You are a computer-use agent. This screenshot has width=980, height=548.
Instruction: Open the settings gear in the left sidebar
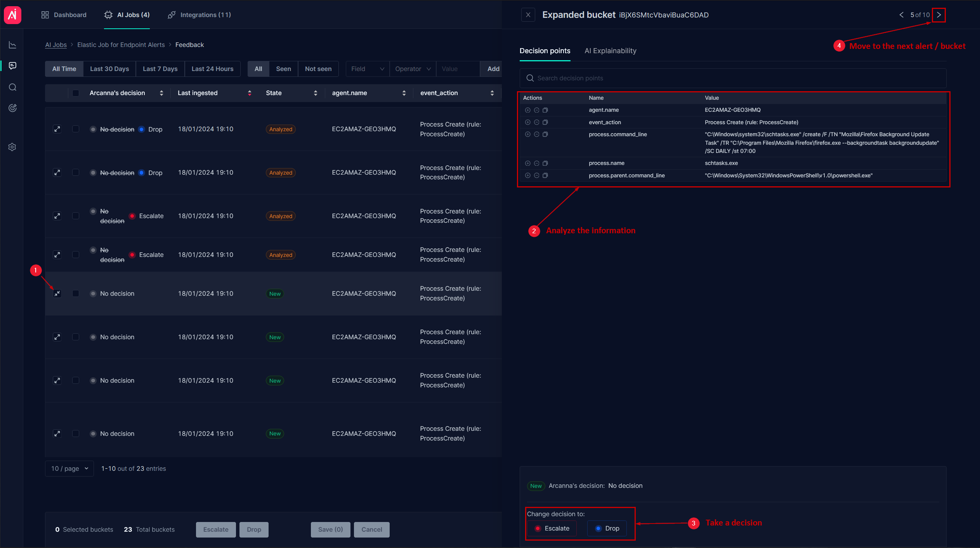[12, 147]
